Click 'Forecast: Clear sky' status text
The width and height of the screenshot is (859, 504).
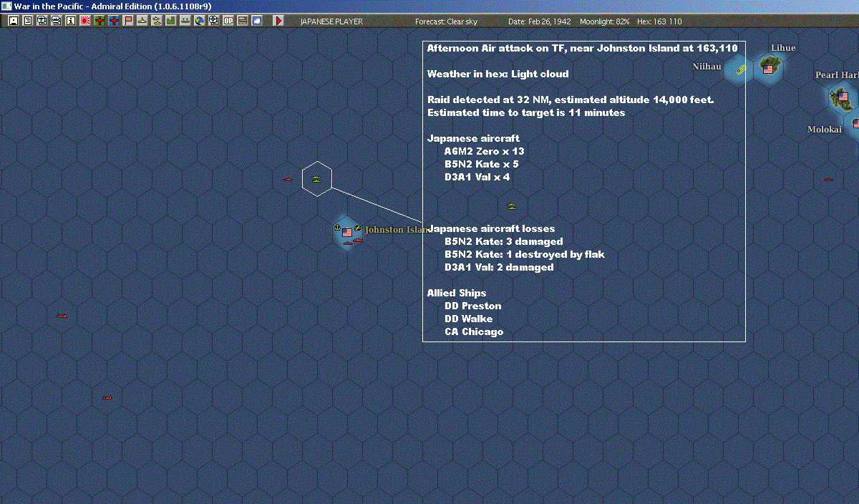[x=446, y=21]
